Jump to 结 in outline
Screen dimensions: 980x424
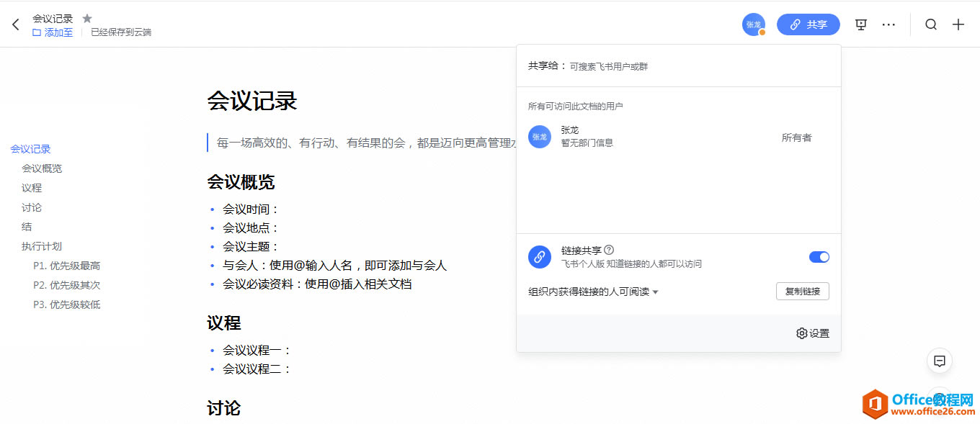click(x=27, y=227)
